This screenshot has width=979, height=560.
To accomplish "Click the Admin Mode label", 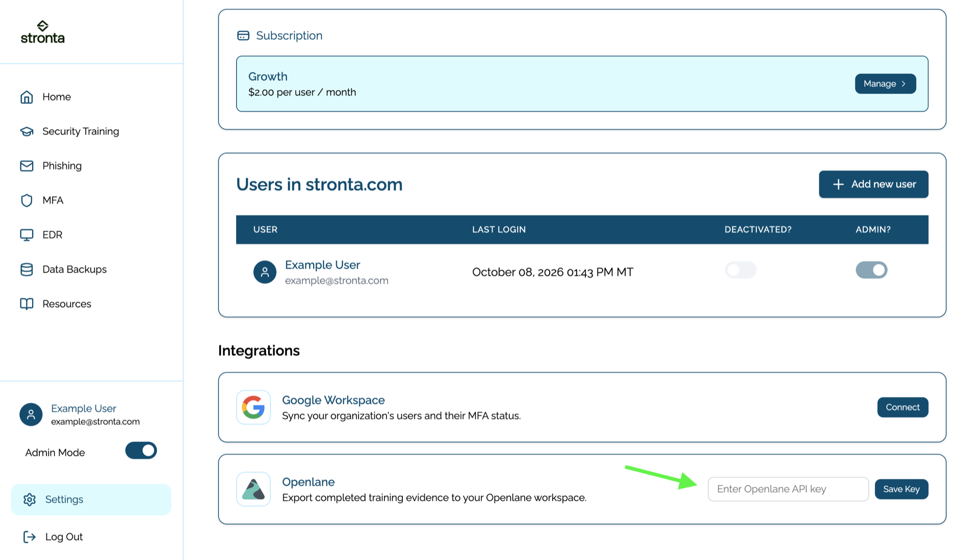I will [55, 452].
